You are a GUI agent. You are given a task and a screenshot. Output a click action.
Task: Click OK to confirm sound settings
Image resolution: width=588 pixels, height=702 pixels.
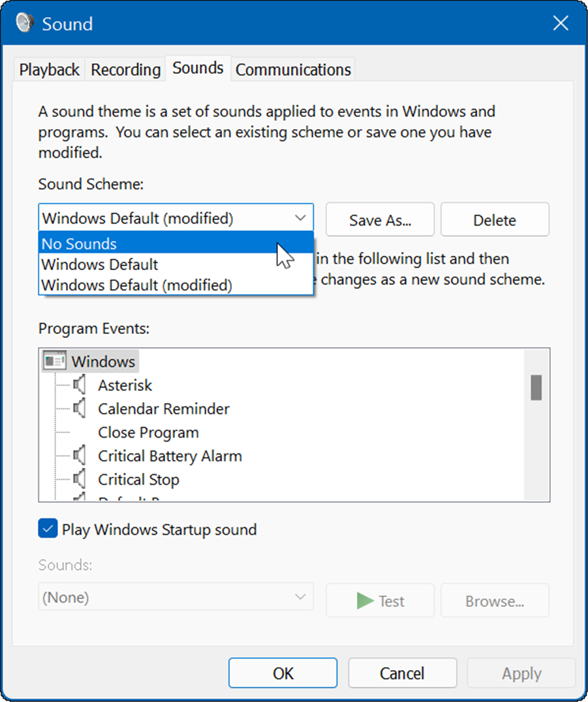click(x=282, y=673)
